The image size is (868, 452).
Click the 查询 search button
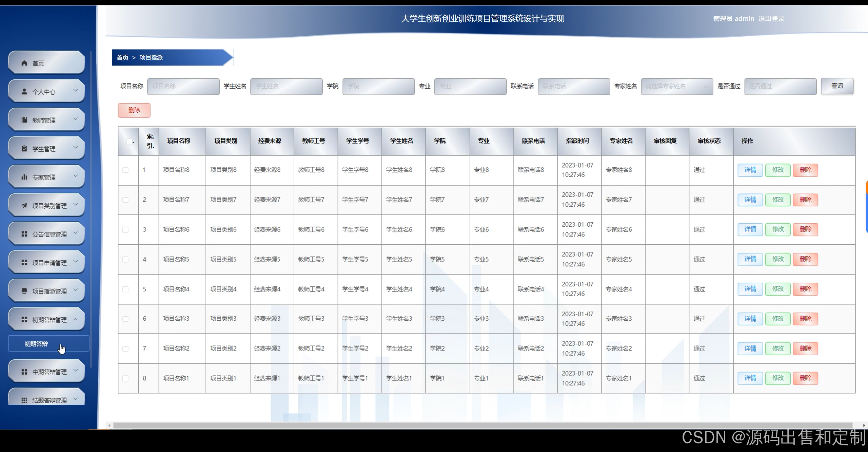point(836,86)
